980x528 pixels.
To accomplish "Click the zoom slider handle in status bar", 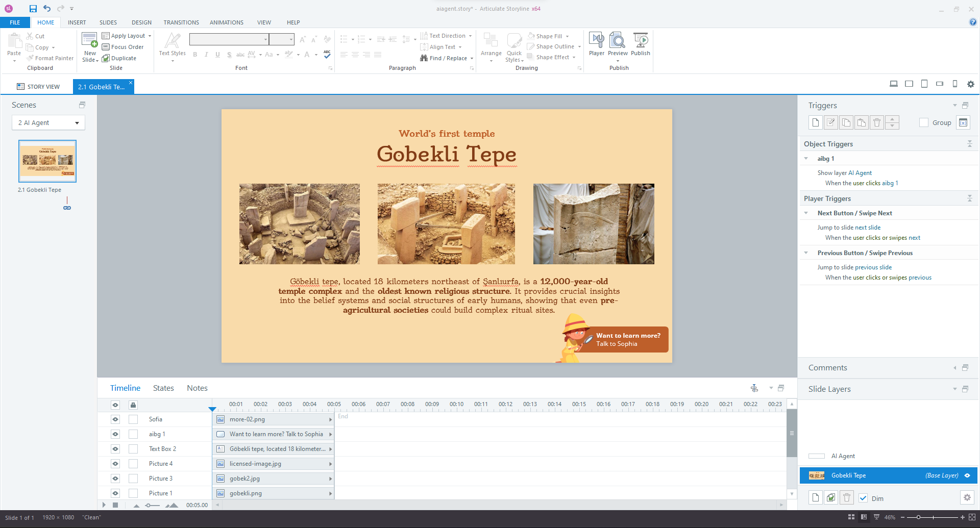I will (x=918, y=517).
